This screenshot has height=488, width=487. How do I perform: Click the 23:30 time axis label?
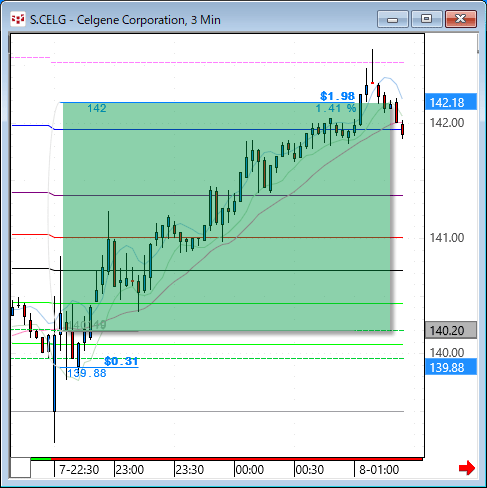click(190, 470)
